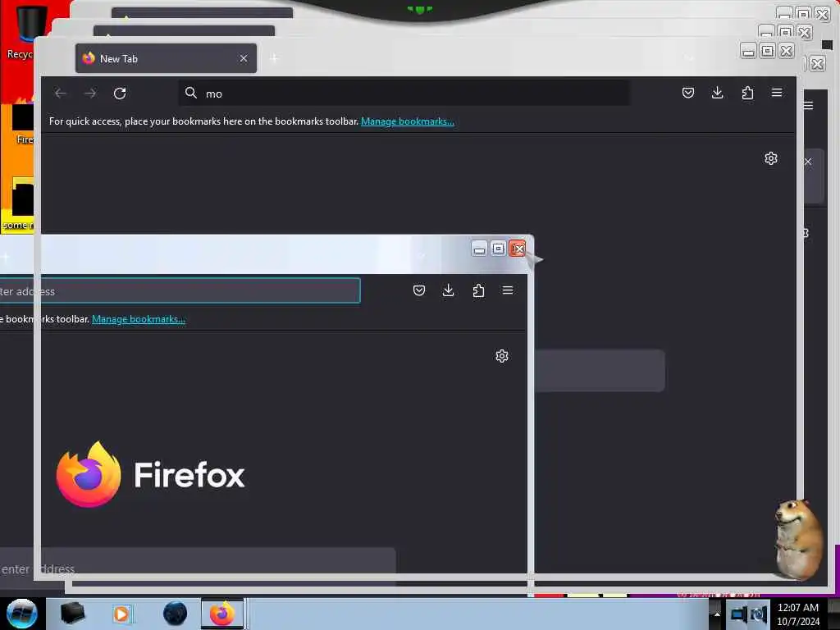Open settings gear in small Firefox window
The height and width of the screenshot is (630, 840).
click(502, 356)
